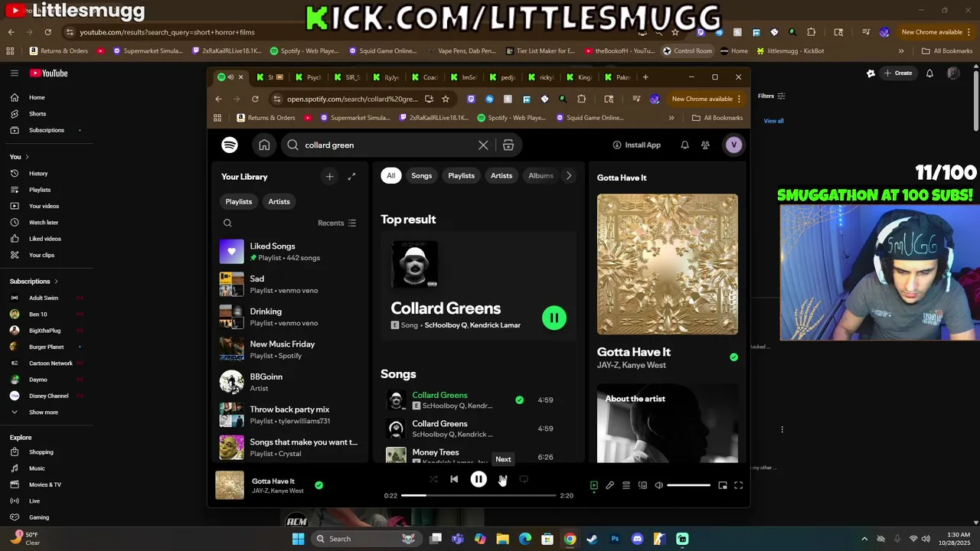
Task: Toggle repeat in the Spotify player
Action: (524, 479)
